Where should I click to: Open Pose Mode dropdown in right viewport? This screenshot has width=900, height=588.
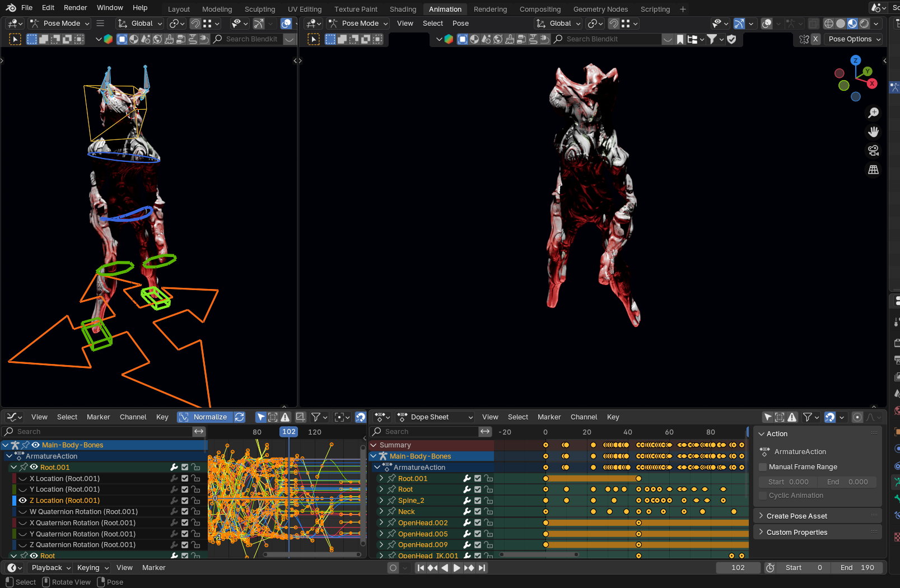358,24
